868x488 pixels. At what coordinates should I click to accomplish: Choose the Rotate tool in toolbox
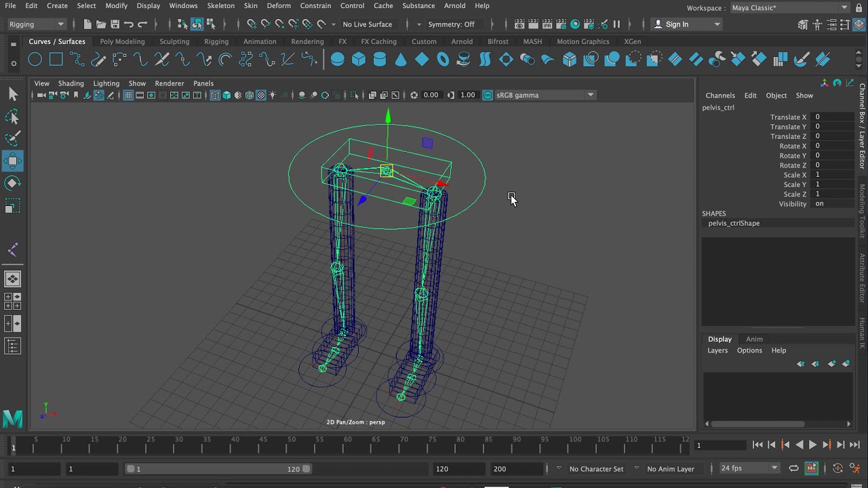(x=13, y=183)
